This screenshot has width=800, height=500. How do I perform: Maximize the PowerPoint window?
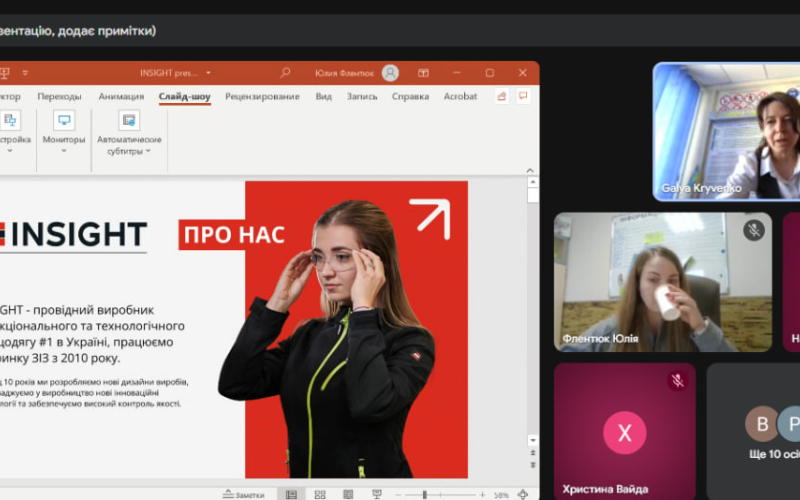point(490,73)
